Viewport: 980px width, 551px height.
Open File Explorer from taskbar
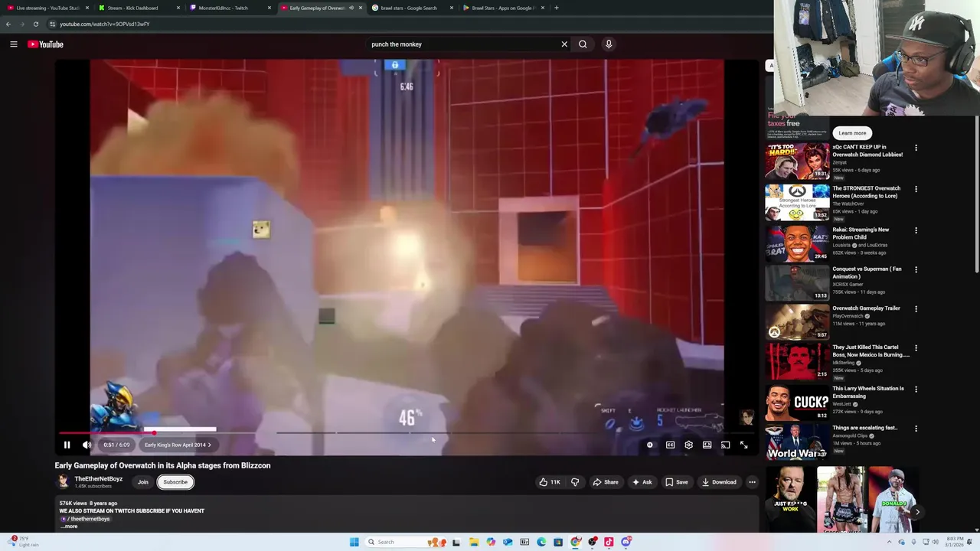(x=474, y=542)
